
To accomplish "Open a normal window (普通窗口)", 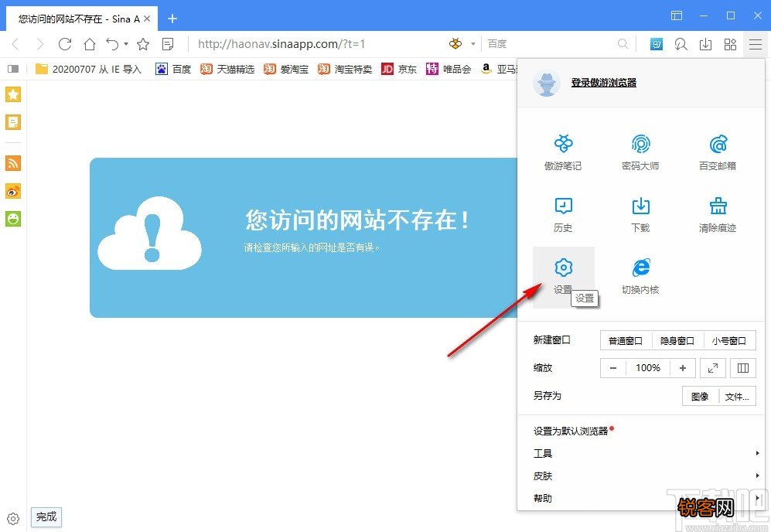I will click(x=626, y=340).
